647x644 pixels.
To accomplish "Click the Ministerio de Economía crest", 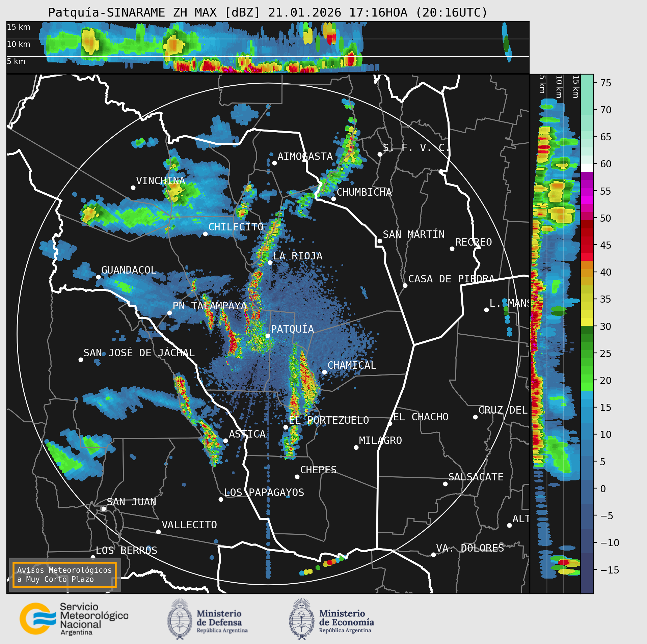I will (x=302, y=619).
